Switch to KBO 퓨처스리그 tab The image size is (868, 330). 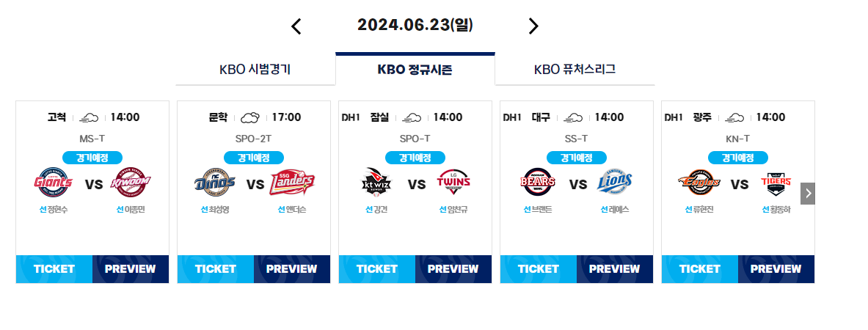[575, 70]
